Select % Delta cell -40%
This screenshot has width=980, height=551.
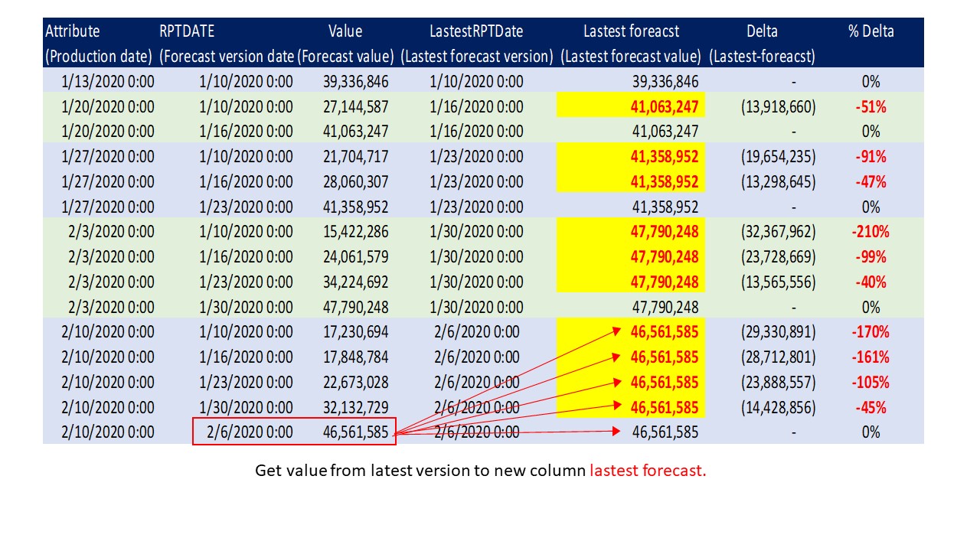(x=871, y=282)
